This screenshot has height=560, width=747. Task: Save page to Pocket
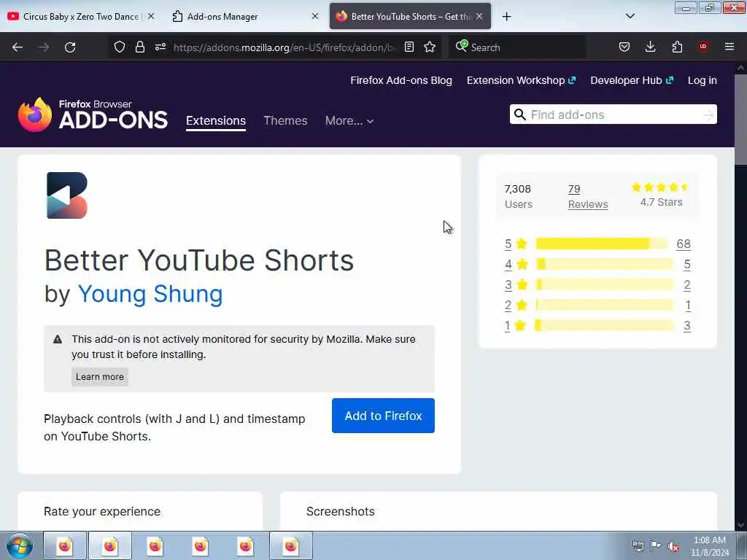tap(624, 47)
